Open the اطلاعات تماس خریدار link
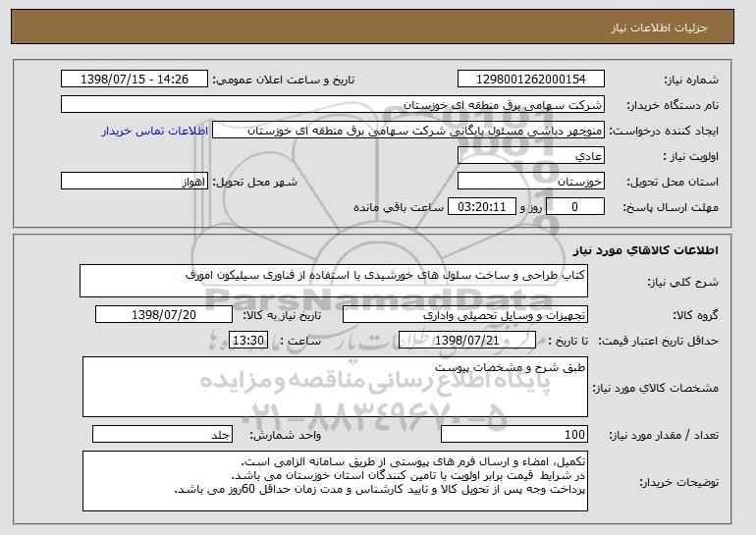 click(155, 132)
